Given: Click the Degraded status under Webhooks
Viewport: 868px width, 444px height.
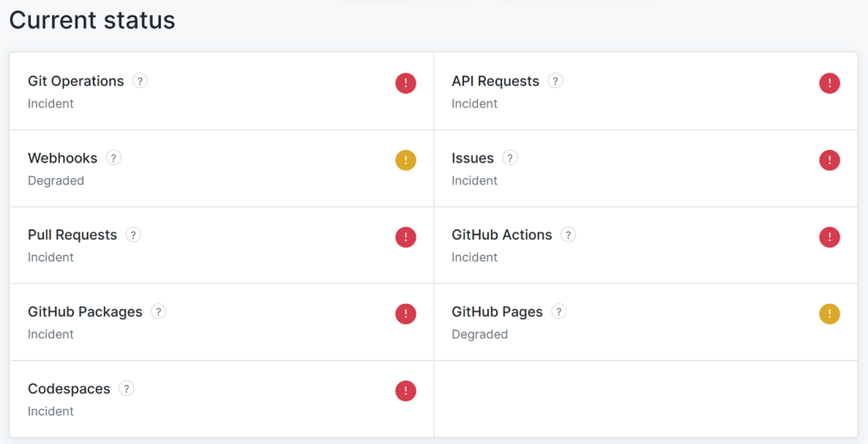Looking at the screenshot, I should pyautogui.click(x=56, y=181).
